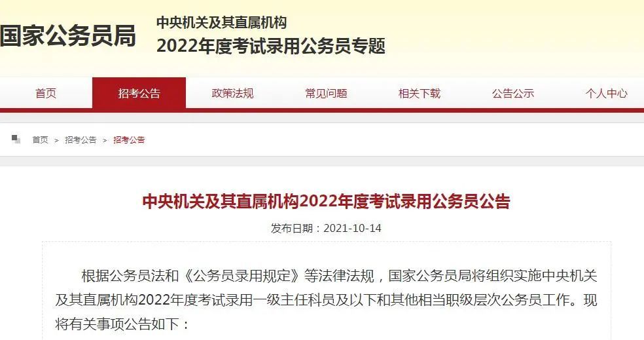Click the 中央机关及其直属机构 header subtitle
Image resolution: width=644 pixels, height=340 pixels.
[x=221, y=22]
